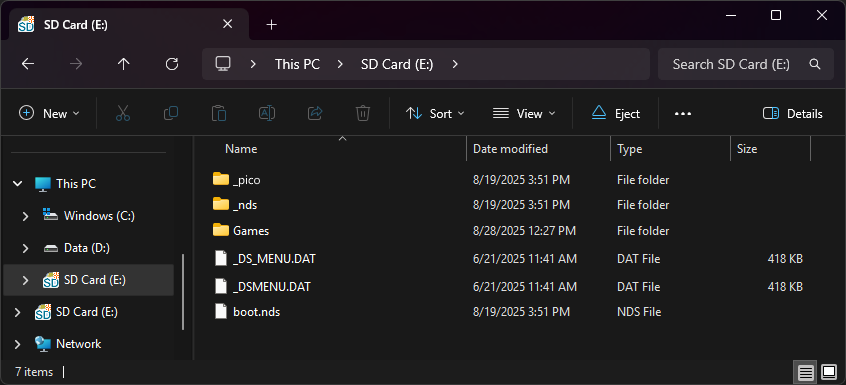Open the Sort dropdown menu

pyautogui.click(x=435, y=114)
